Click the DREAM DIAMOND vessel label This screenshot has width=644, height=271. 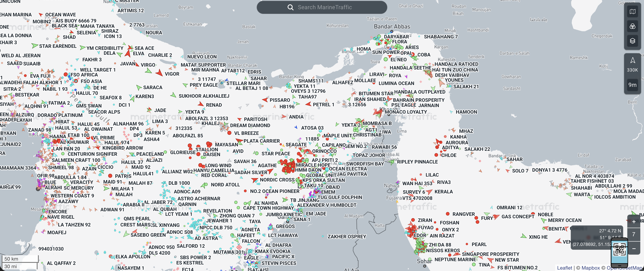pos(250,125)
